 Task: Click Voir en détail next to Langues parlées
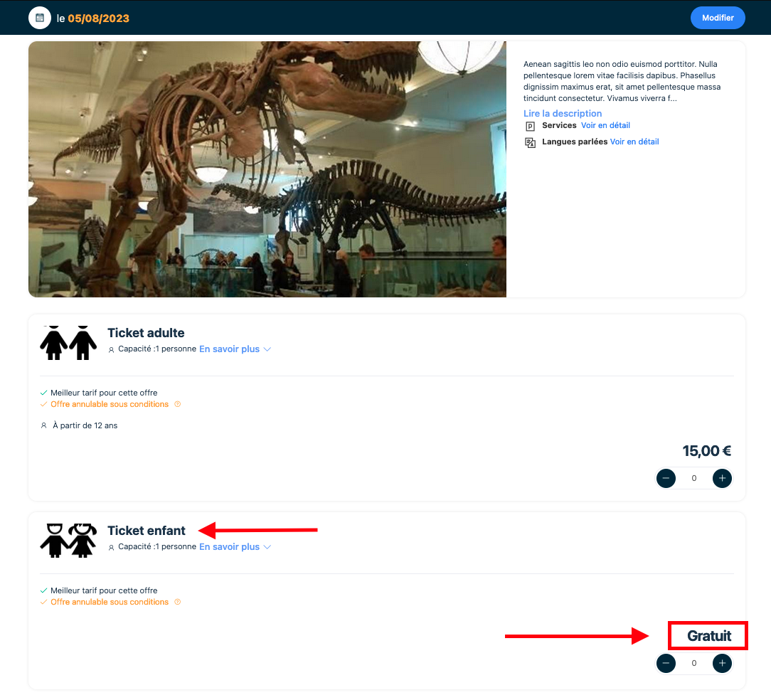click(634, 142)
